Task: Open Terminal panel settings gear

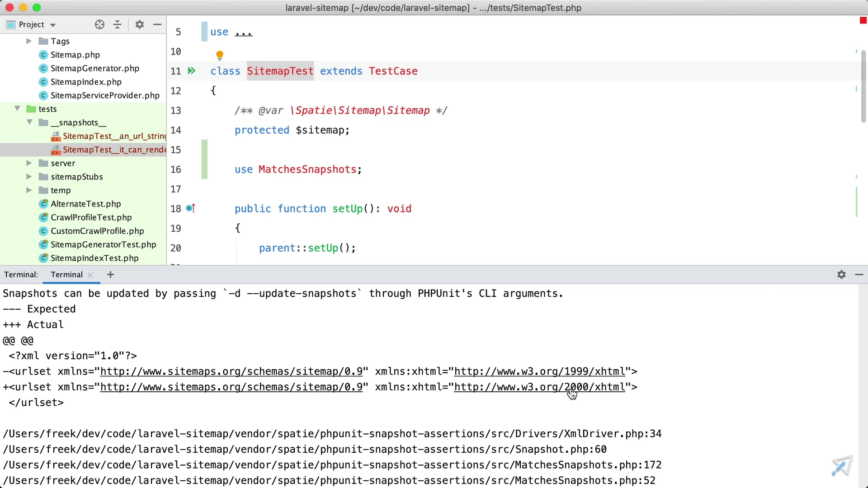Action: pyautogui.click(x=841, y=274)
